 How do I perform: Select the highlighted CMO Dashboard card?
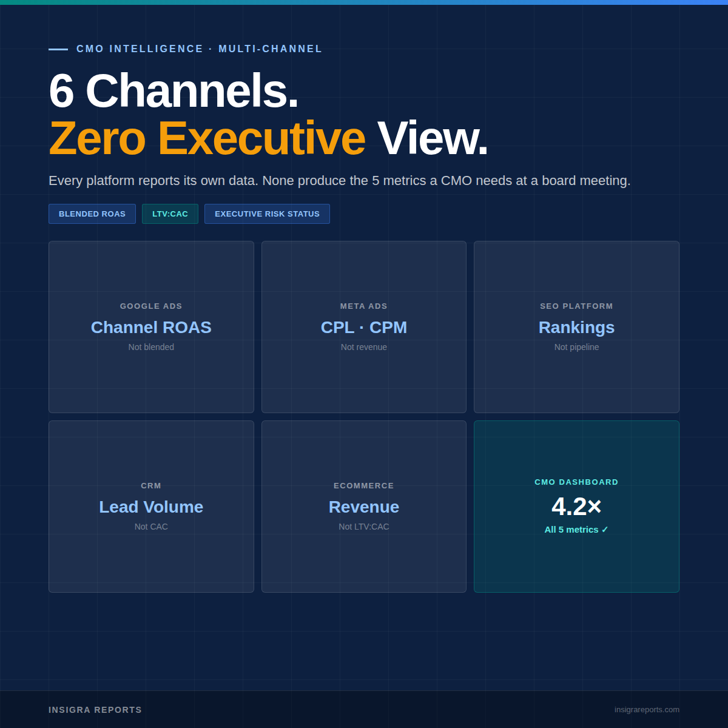[x=576, y=507]
